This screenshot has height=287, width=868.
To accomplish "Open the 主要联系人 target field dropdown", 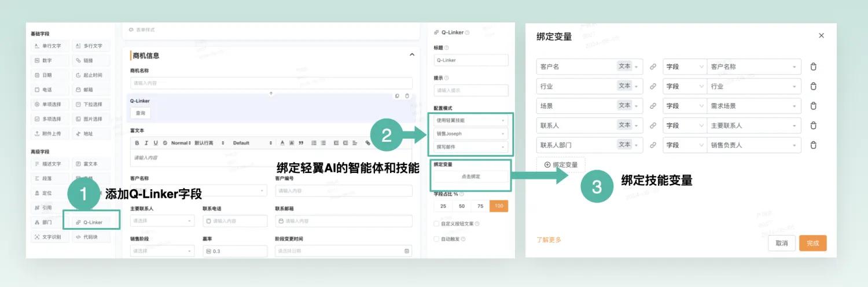I will [x=754, y=126].
